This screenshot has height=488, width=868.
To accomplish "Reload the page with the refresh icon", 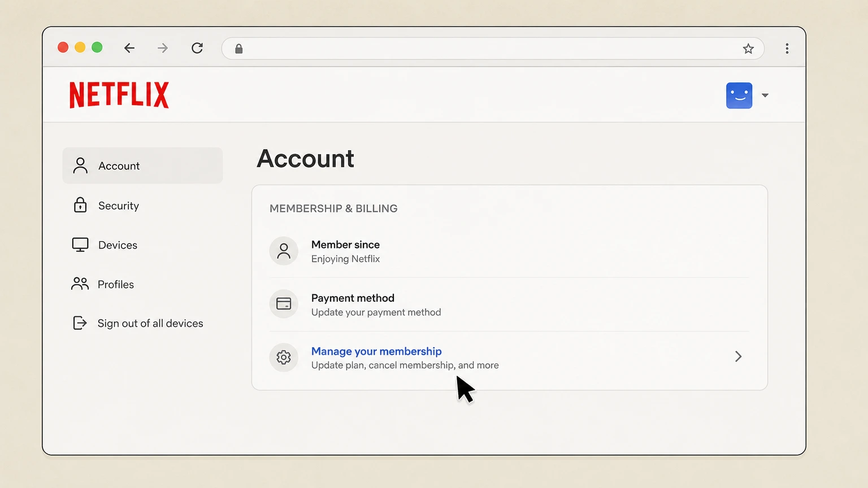I will (197, 48).
